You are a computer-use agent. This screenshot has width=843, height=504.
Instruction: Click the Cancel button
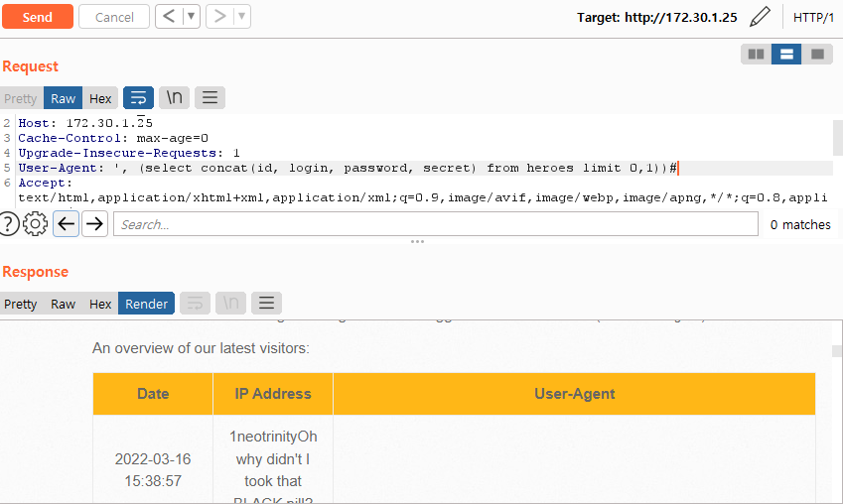[x=114, y=17]
